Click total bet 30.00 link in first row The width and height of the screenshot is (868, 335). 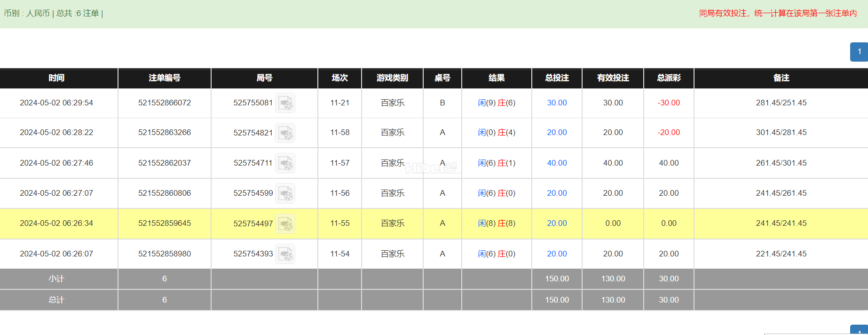point(557,103)
